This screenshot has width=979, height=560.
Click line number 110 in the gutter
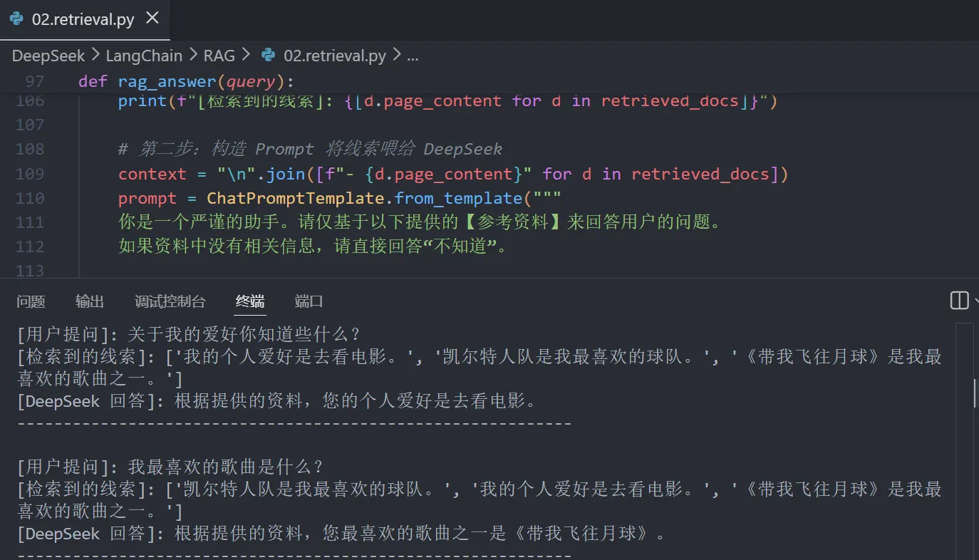[30, 198]
